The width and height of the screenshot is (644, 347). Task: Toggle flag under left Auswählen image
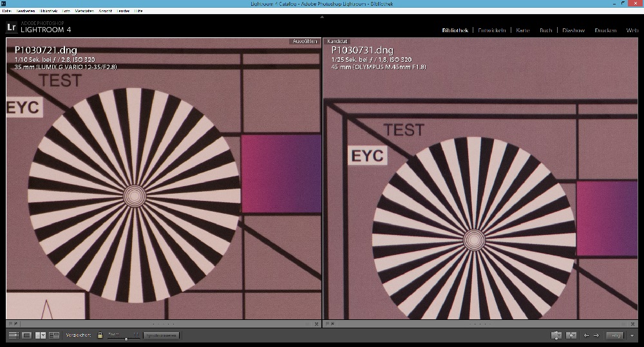click(11, 324)
